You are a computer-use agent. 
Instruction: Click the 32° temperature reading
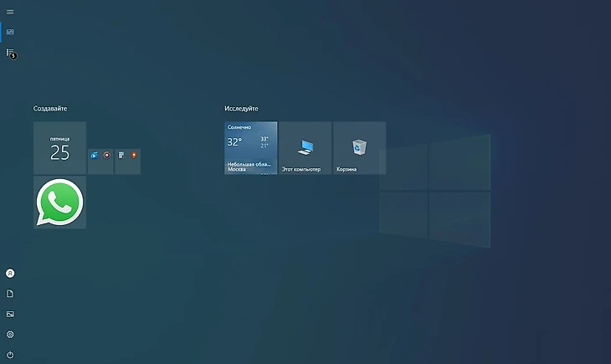click(x=234, y=142)
